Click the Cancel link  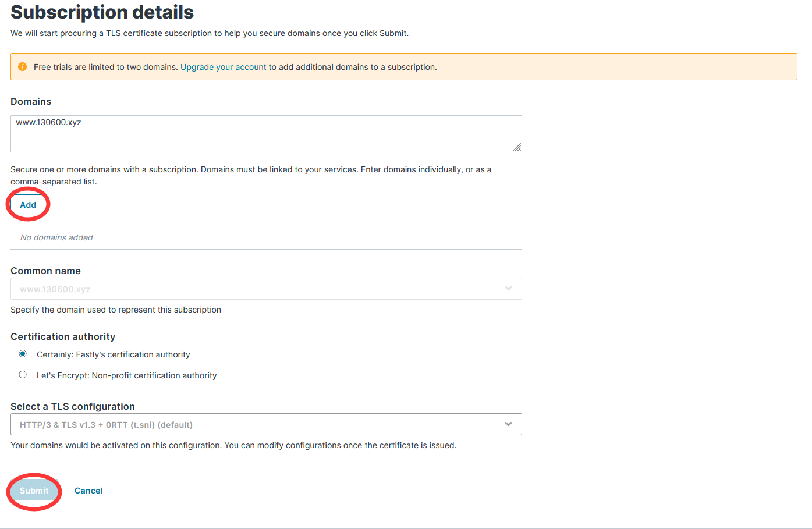[x=88, y=491]
